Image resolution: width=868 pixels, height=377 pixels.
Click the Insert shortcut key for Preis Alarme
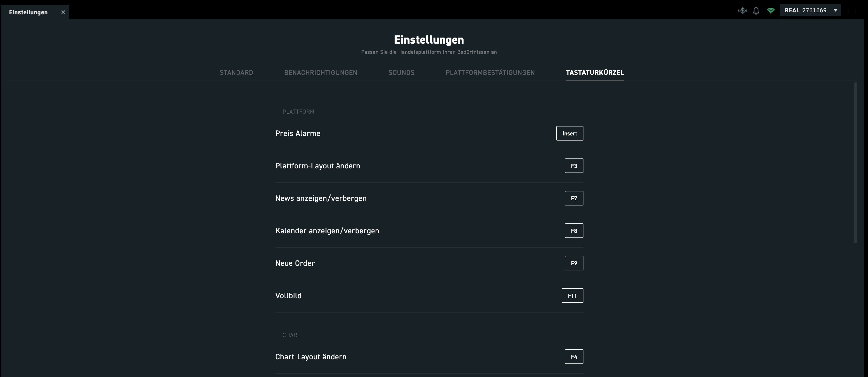569,134
